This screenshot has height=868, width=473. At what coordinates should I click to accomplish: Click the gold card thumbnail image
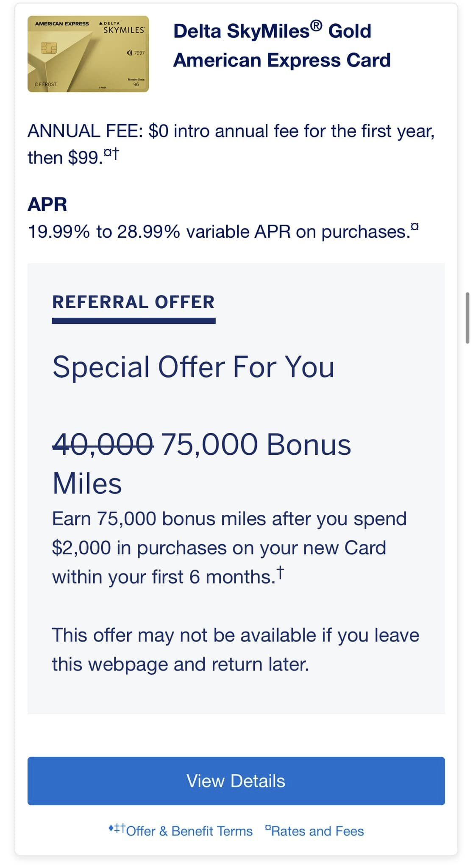(x=88, y=55)
